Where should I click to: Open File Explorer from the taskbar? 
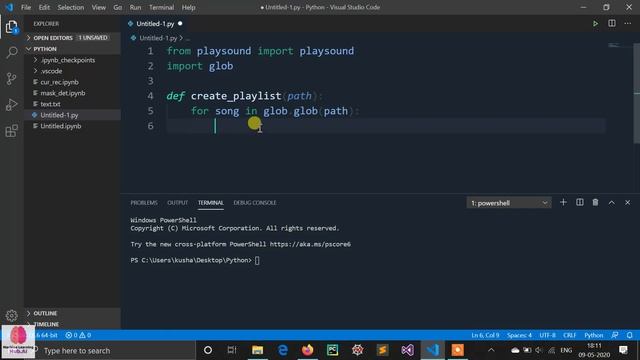(x=257, y=350)
